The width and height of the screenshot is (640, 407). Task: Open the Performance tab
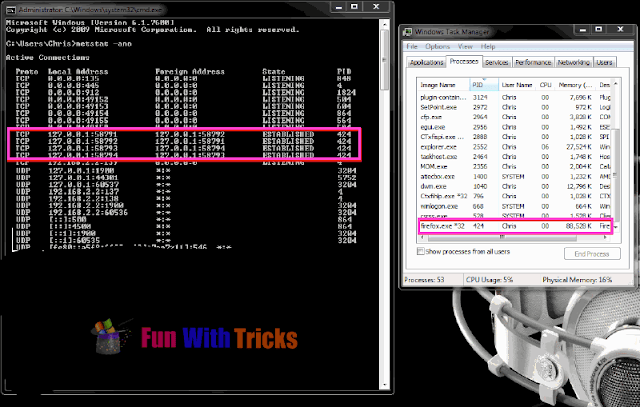click(533, 62)
